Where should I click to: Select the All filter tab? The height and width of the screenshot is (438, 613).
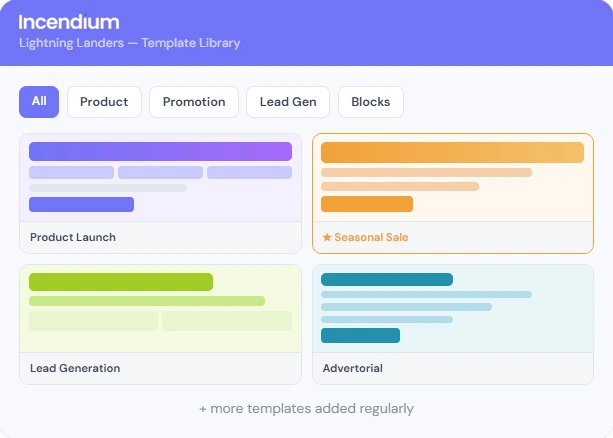[39, 102]
